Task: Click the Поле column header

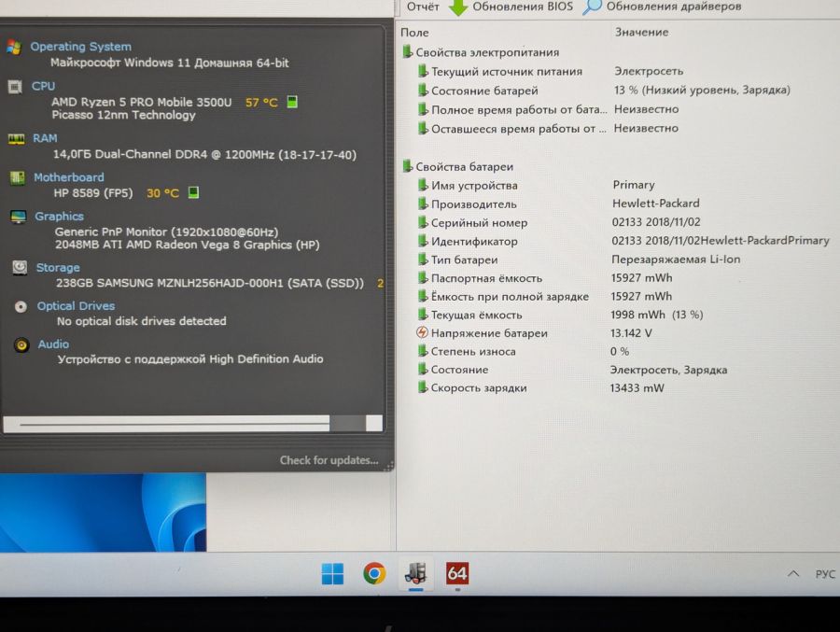Action: click(414, 33)
